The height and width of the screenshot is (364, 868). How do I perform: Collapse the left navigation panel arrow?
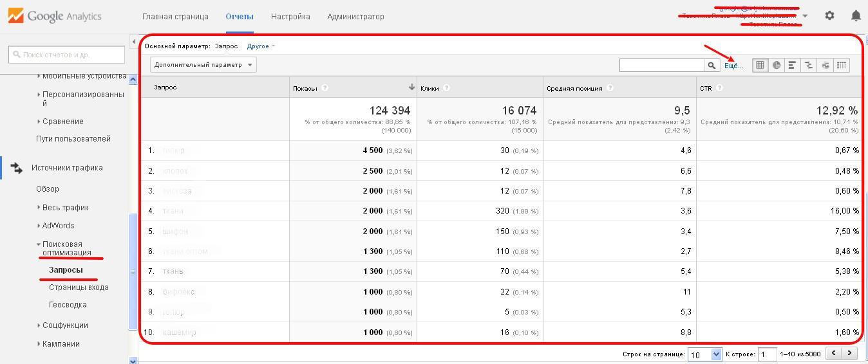(x=133, y=42)
